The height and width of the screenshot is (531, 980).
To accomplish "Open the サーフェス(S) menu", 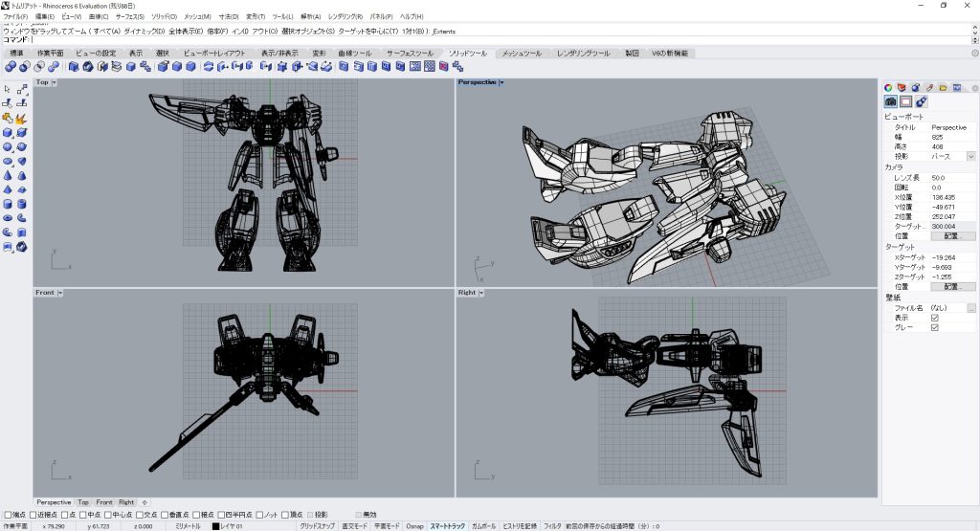I will (130, 16).
